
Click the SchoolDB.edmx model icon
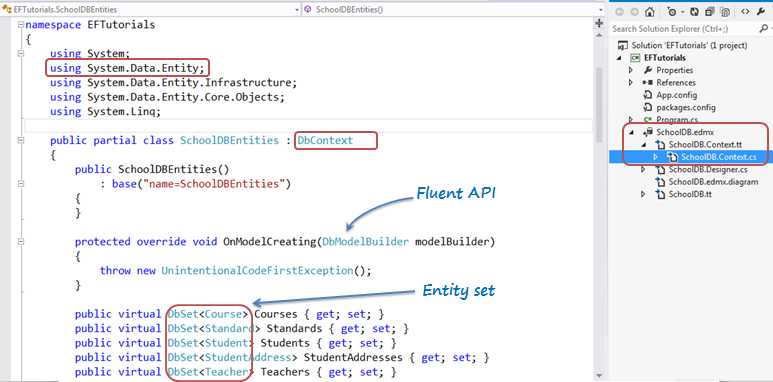point(648,132)
